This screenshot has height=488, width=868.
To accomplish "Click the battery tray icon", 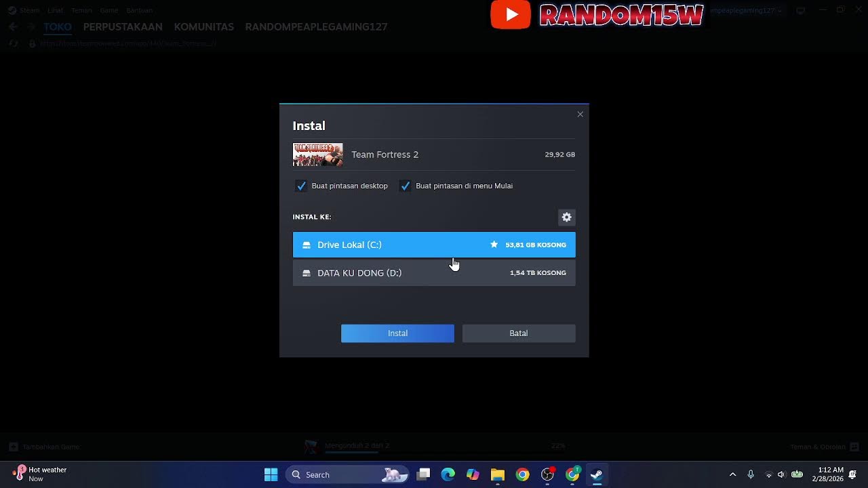I will click(797, 474).
